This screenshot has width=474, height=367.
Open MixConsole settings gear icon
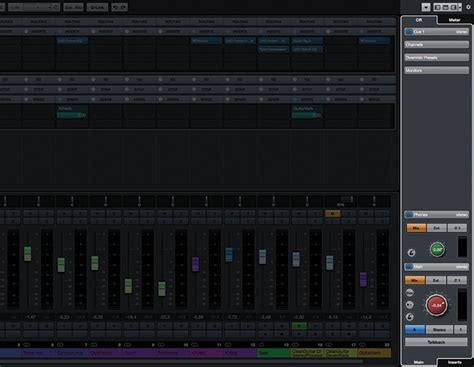click(x=469, y=7)
